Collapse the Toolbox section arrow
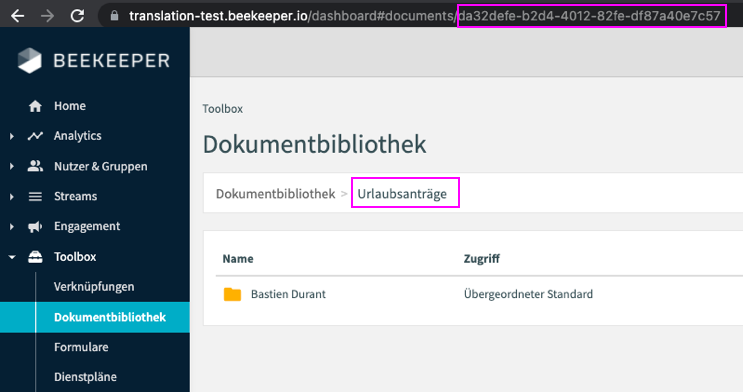 (x=12, y=257)
